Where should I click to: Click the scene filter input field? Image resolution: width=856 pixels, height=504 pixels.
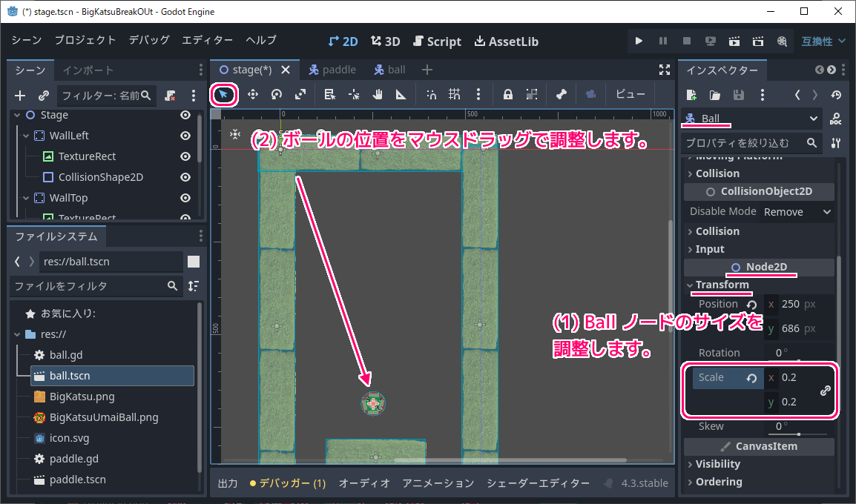pos(107,96)
